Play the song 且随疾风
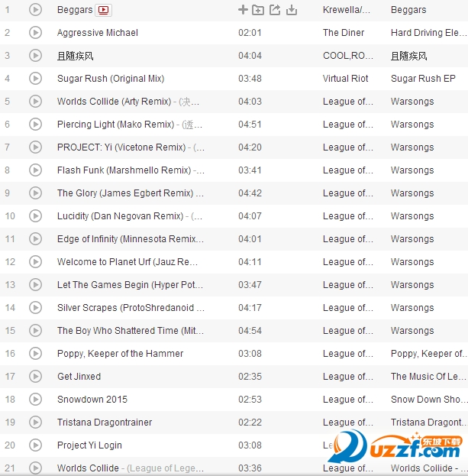468x476 pixels. click(35, 56)
